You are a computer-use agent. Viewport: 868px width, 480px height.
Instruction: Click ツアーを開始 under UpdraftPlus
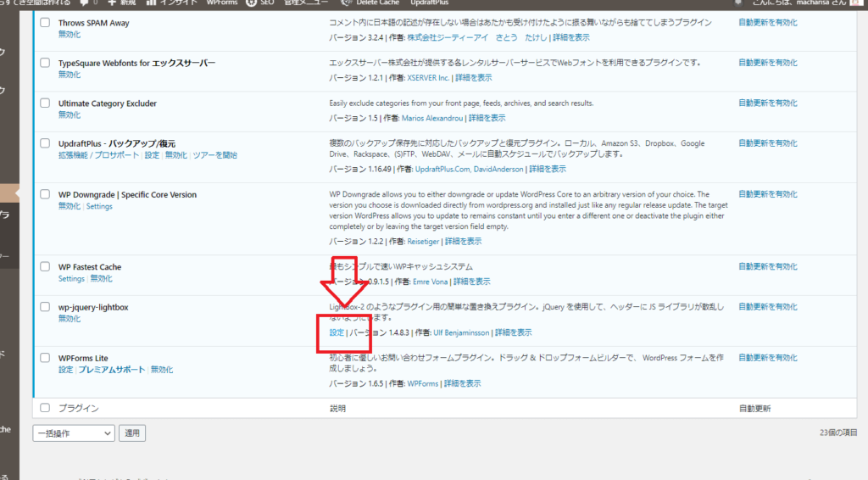coord(214,156)
